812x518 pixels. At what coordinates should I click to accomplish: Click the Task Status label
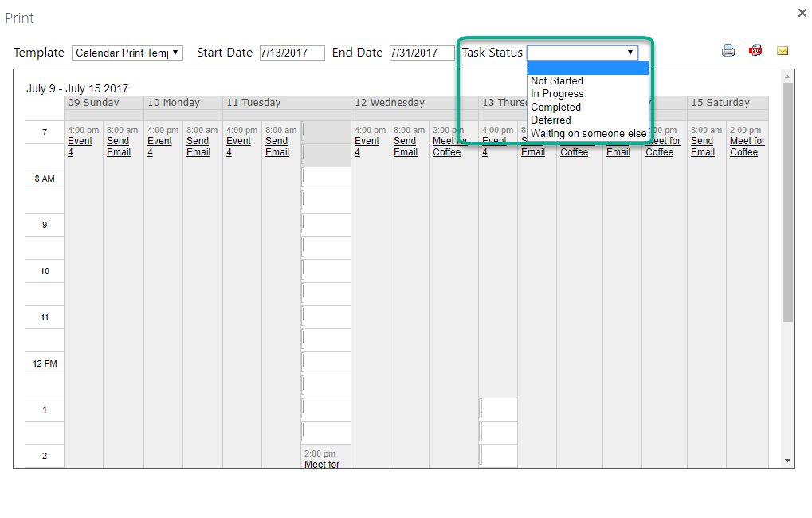coord(492,53)
